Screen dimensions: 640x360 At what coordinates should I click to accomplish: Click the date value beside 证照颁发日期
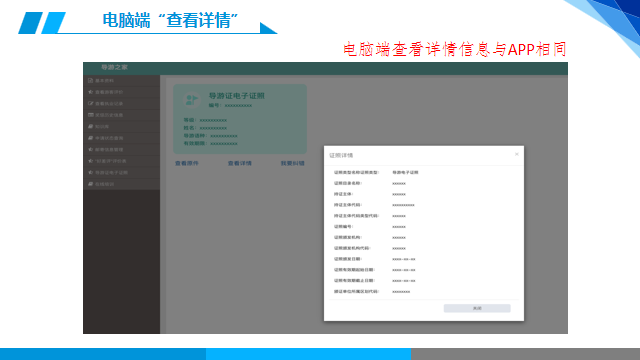tap(404, 259)
